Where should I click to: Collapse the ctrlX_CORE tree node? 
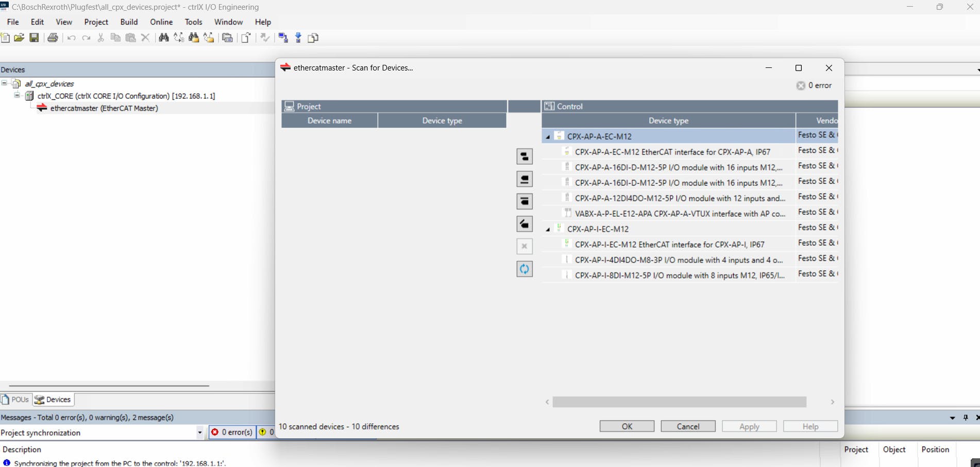(17, 95)
